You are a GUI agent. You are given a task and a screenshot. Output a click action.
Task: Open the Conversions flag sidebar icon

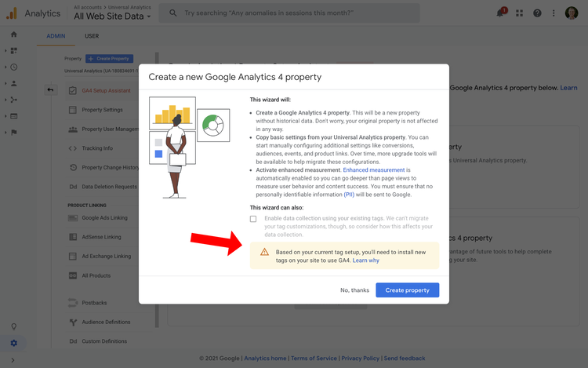pos(14,133)
